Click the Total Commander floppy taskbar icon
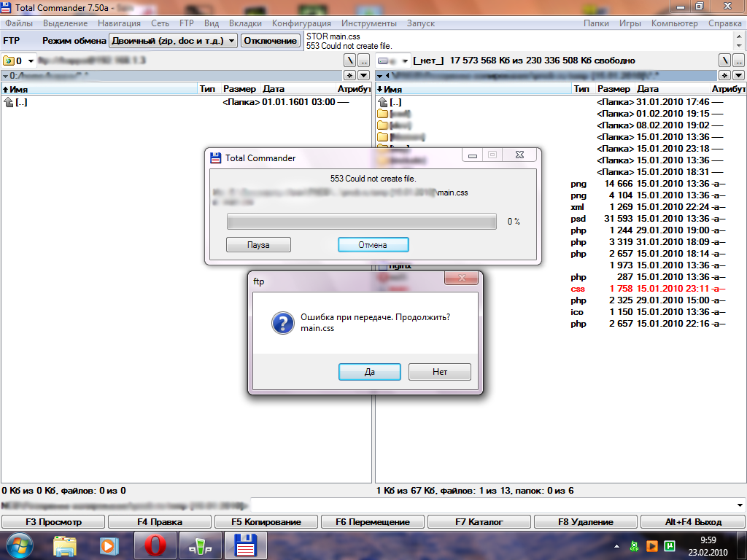This screenshot has width=747, height=560. pyautogui.click(x=243, y=545)
